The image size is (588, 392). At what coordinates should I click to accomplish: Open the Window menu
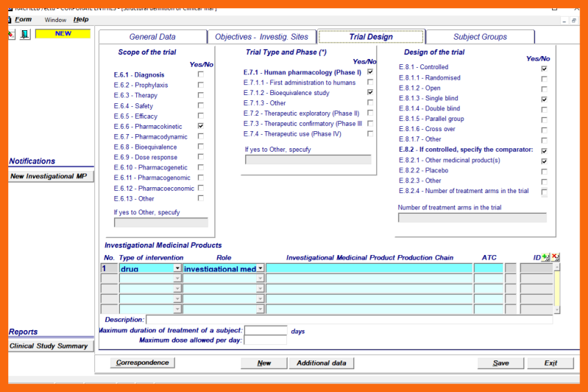point(55,20)
